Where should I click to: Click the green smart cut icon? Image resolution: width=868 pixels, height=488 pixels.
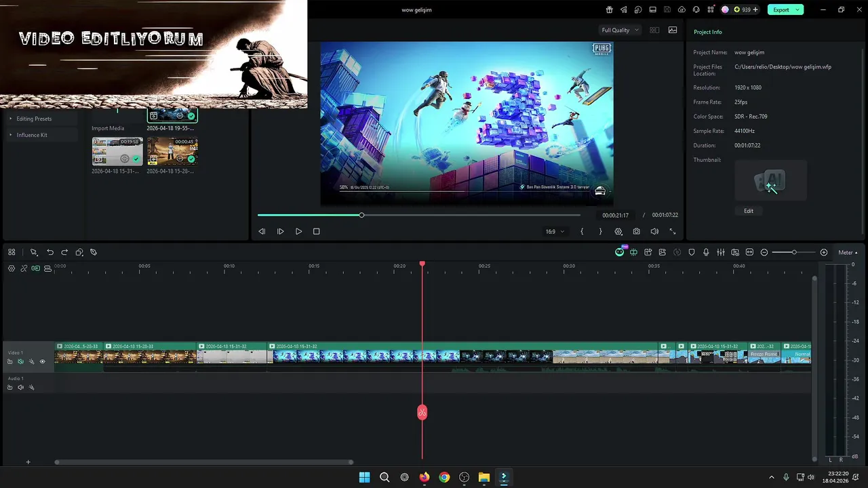633,252
